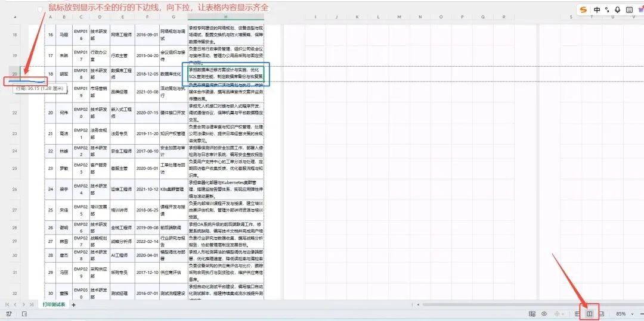Click cell containing 行政主管
The height and width of the screenshot is (321, 644).
pos(122,55)
